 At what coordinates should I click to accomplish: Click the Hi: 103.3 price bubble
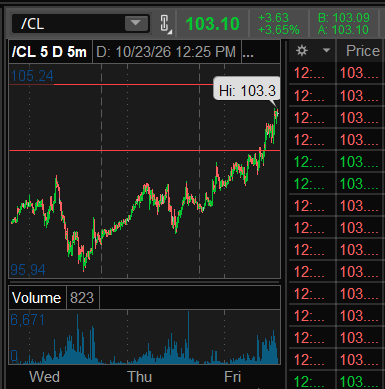(x=247, y=90)
